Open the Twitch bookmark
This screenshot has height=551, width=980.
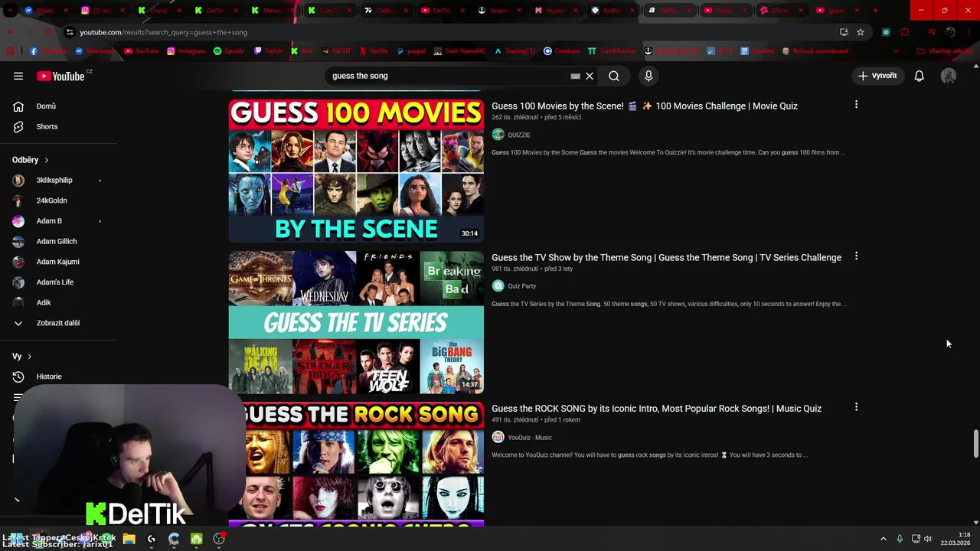pyautogui.click(x=268, y=51)
